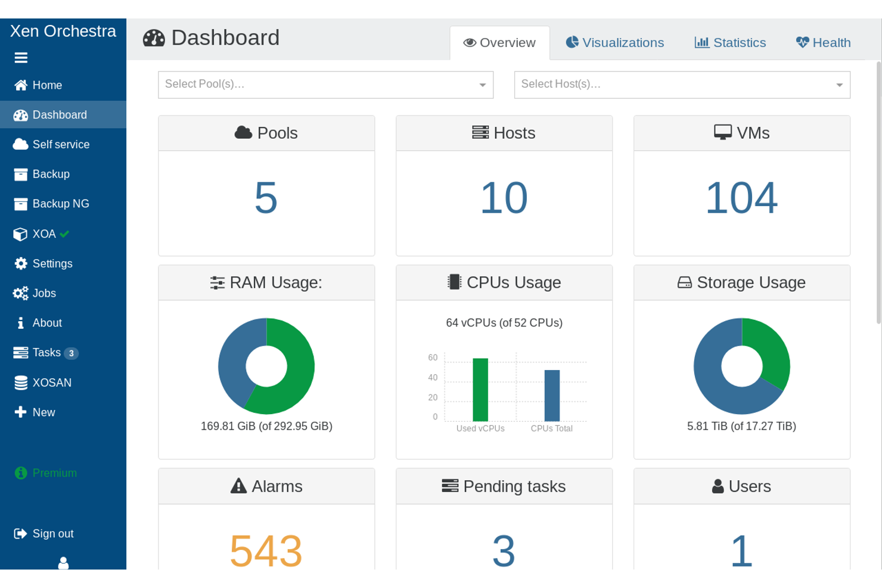Click the XOA cube icon

pos(21,234)
